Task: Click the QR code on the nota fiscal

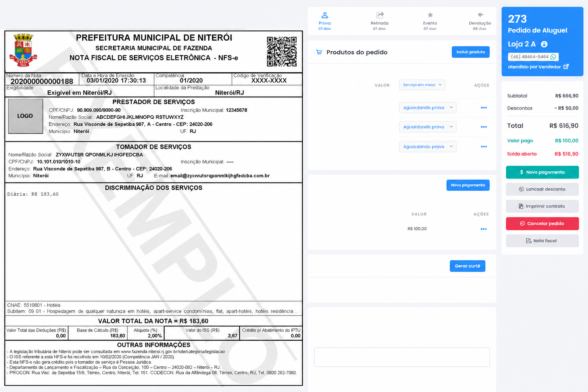Action: [x=282, y=52]
